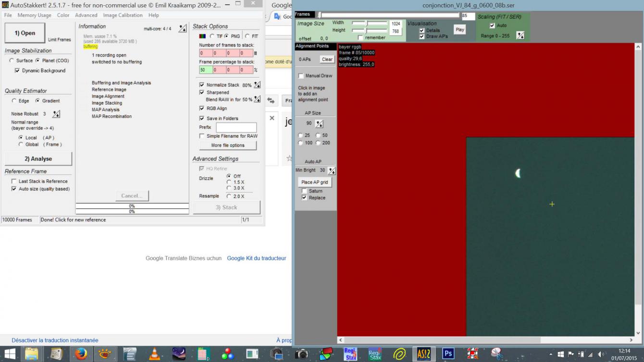Open VLC media player from taskbar
The width and height of the screenshot is (644, 362).
coord(154,354)
